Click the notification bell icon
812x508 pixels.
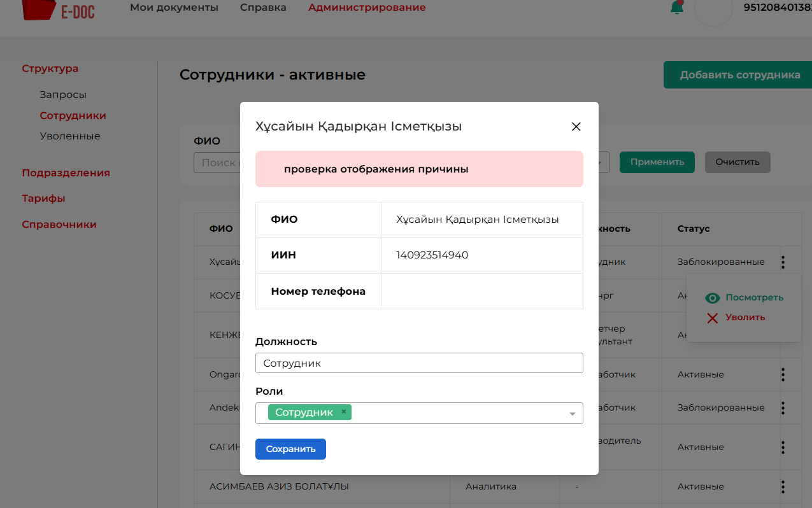677,8
